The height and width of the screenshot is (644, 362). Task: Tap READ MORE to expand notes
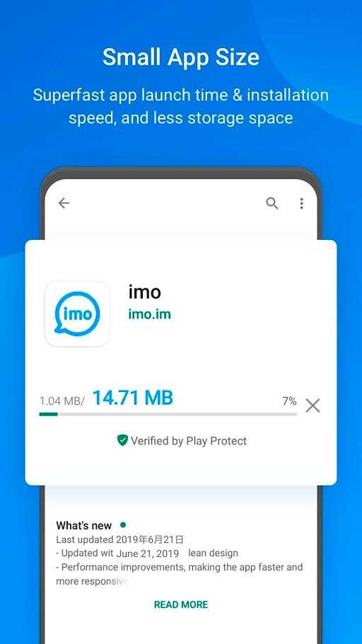(x=181, y=604)
